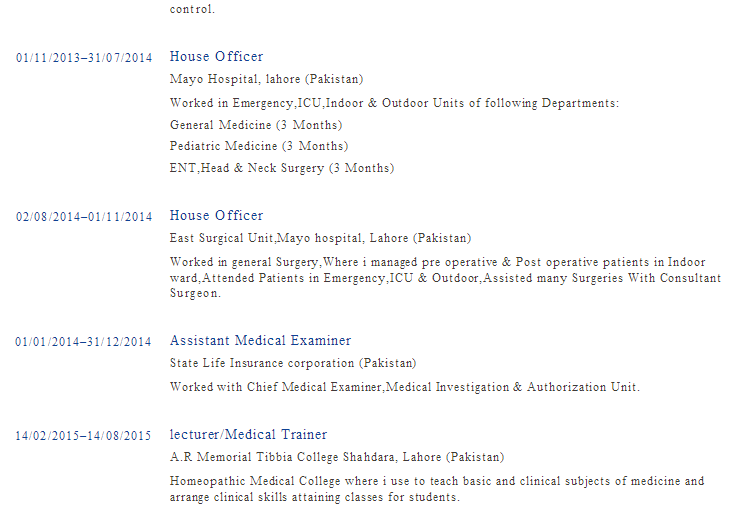The height and width of the screenshot is (505, 755).
Task: Click the date range 02/08/2014–01/11/2014
Action: click(x=84, y=217)
